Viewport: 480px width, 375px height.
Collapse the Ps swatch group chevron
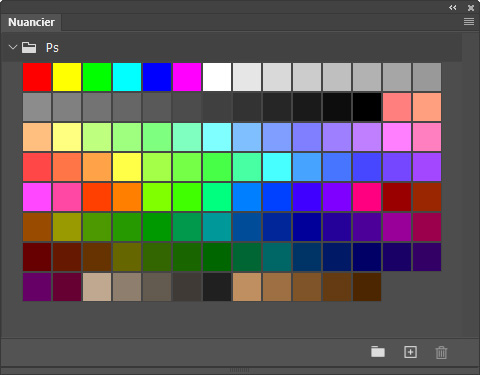(13, 47)
